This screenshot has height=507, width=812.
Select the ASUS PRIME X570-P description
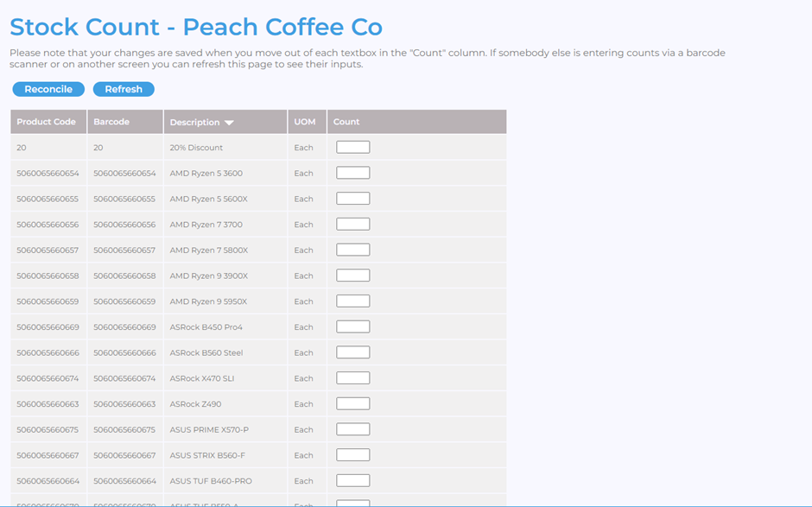(x=209, y=429)
